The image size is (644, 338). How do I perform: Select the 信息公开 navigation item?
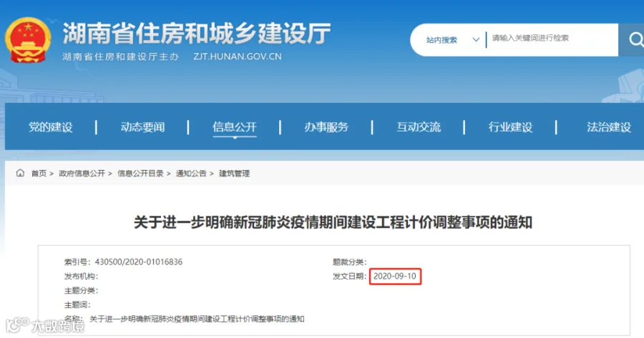pyautogui.click(x=235, y=127)
